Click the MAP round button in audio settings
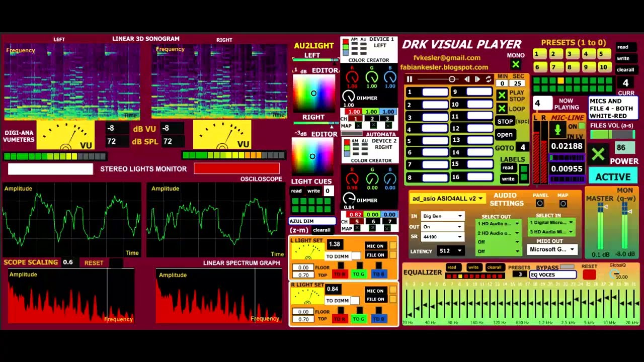This screenshot has height=362, width=644. [x=563, y=204]
